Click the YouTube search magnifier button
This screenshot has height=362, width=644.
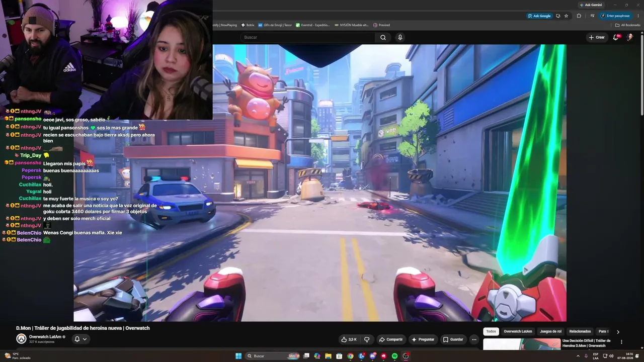click(383, 37)
